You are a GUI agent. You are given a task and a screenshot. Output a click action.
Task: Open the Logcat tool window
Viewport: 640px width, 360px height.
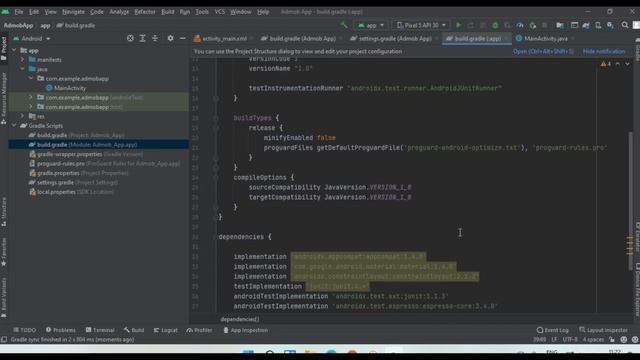[165, 330]
